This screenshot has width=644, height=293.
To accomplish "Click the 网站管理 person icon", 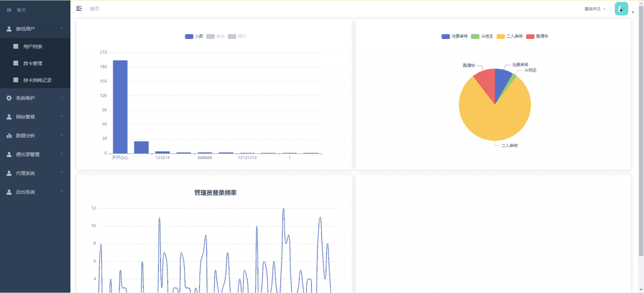I will click(9, 117).
